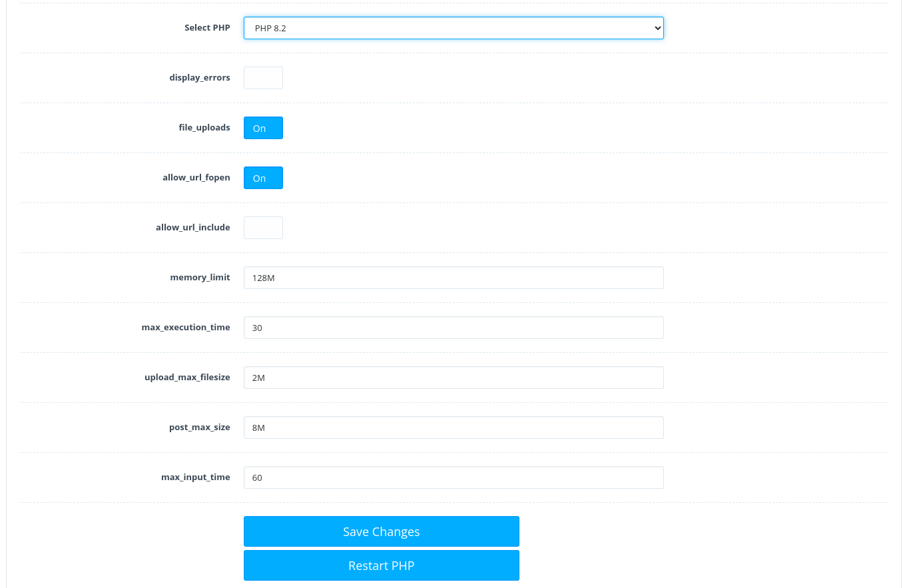
Task: Enable the allow_url_include option
Action: coord(263,228)
